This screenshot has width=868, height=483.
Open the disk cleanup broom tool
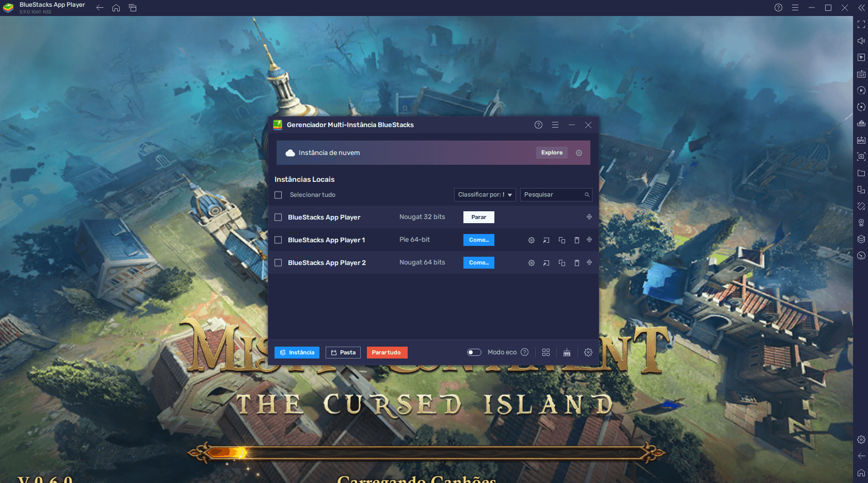pos(567,352)
